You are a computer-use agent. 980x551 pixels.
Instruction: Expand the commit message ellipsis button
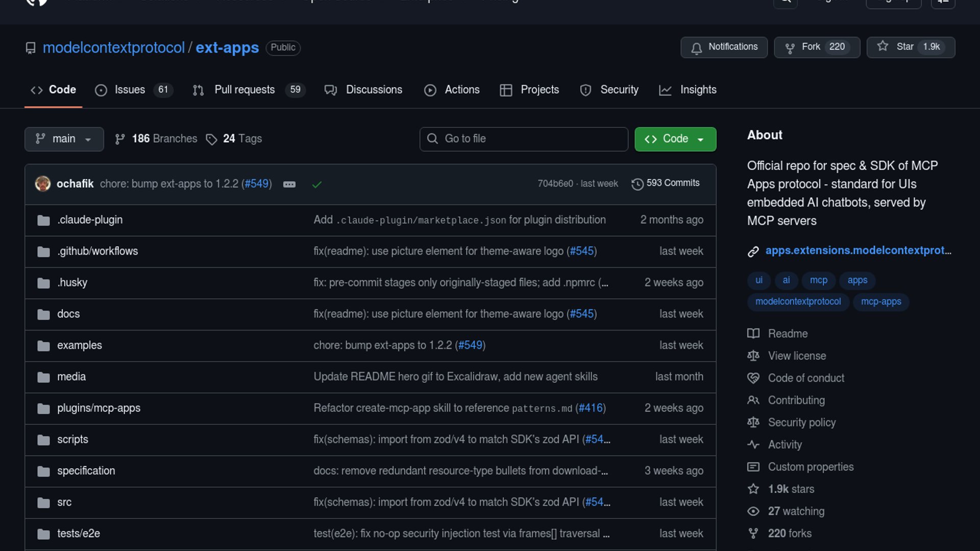pos(289,184)
